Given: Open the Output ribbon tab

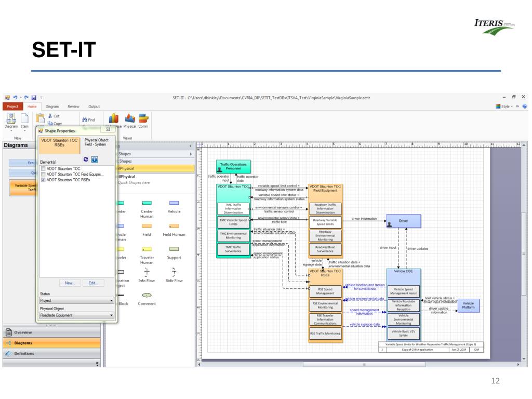Looking at the screenshot, I should click(x=94, y=107).
